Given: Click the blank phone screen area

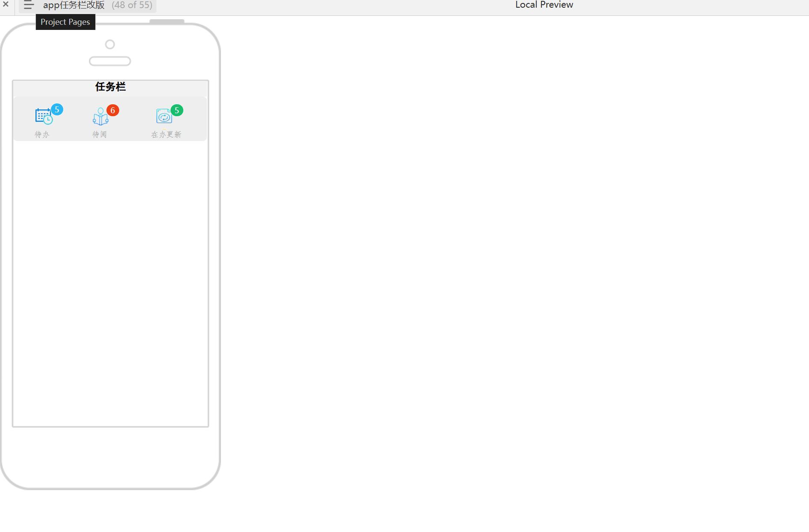Looking at the screenshot, I should tap(111, 283).
